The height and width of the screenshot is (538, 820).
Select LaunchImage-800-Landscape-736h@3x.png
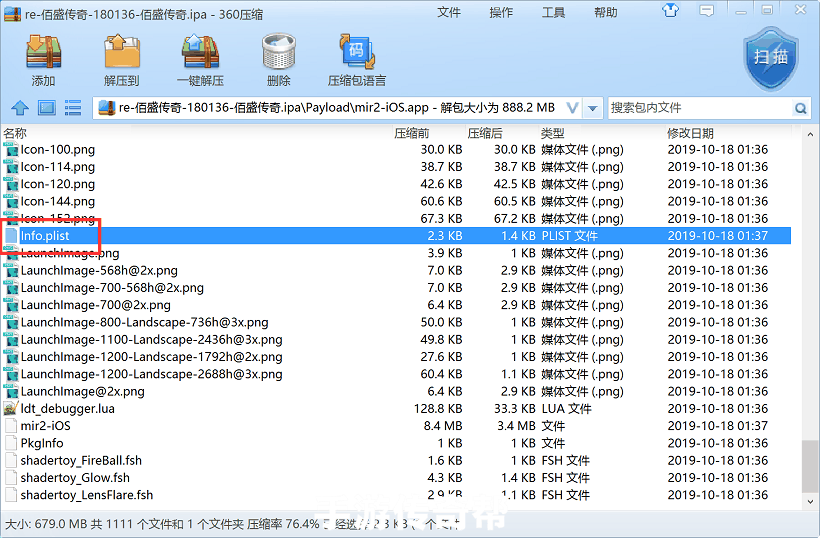click(144, 322)
